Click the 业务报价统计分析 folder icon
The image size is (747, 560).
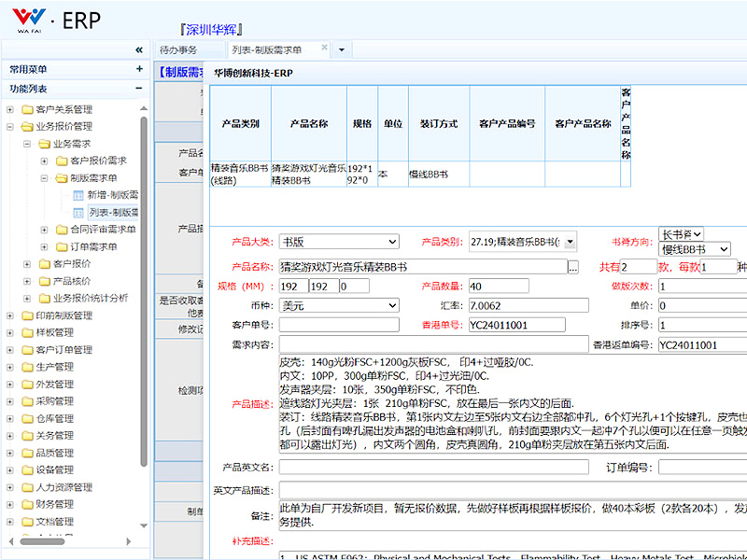[x=44, y=298]
